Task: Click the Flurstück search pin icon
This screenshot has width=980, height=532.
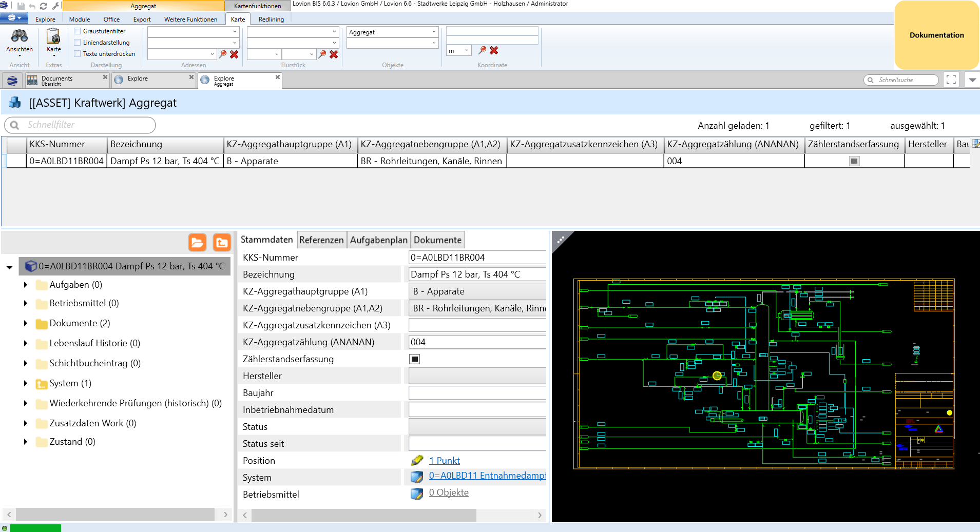Action: pos(322,54)
